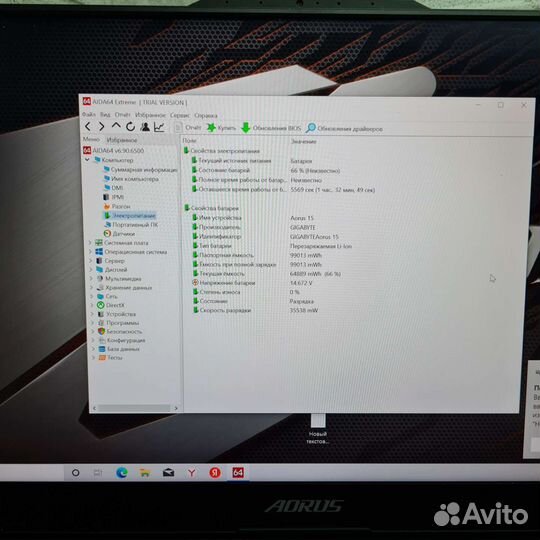The width and height of the screenshot is (540, 540).
Task: Click the Поле column header
Action: coord(189,141)
